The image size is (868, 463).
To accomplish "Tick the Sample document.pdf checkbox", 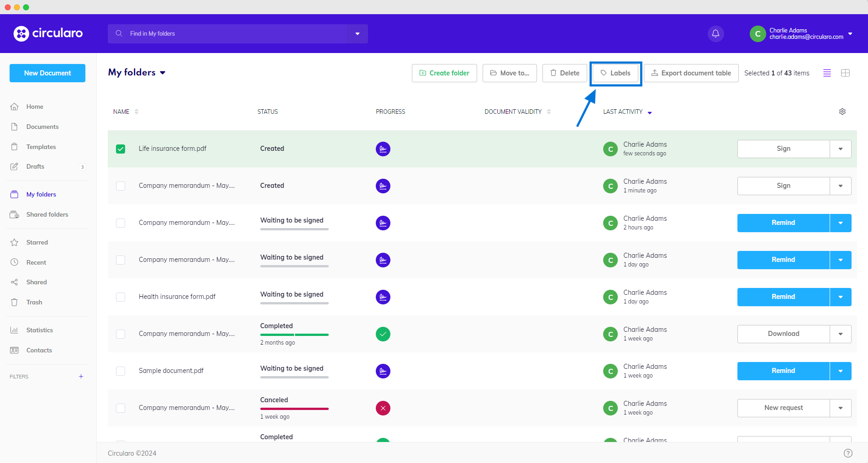I will (x=121, y=371).
